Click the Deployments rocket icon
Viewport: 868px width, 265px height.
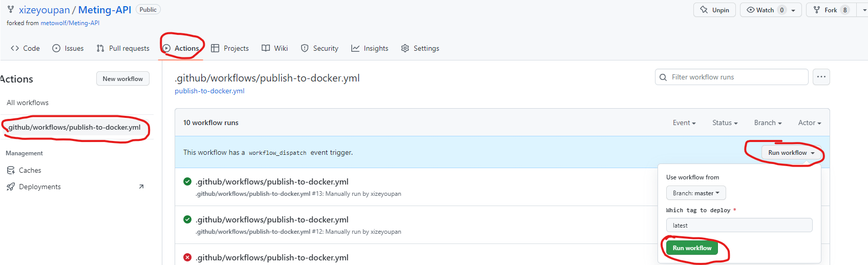pos(11,187)
